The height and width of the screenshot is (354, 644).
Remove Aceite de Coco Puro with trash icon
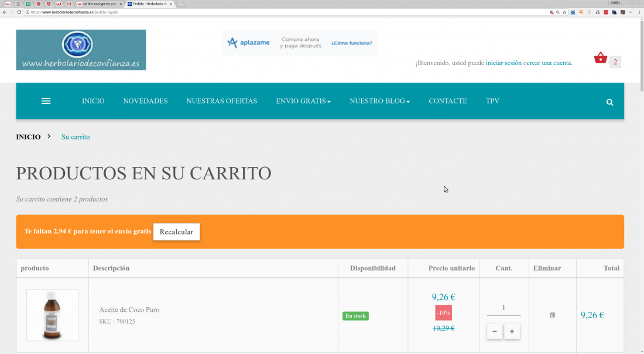pos(553,315)
